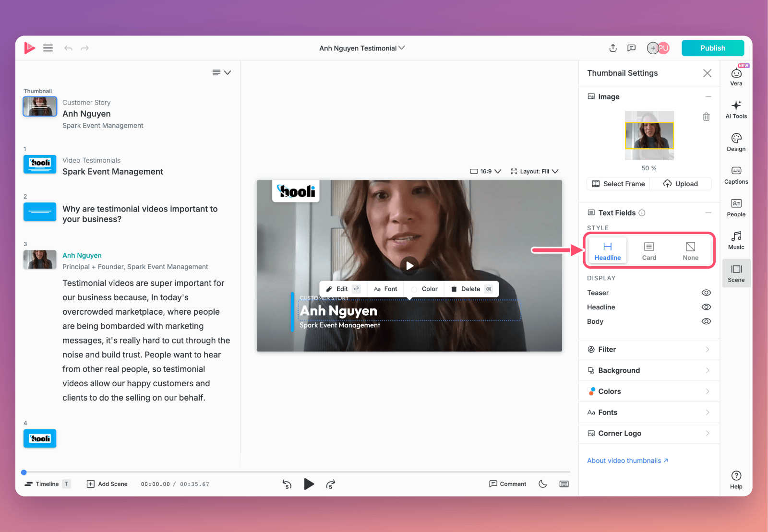The image size is (768, 532).
Task: Toggle Teaser visibility eye
Action: click(x=706, y=293)
